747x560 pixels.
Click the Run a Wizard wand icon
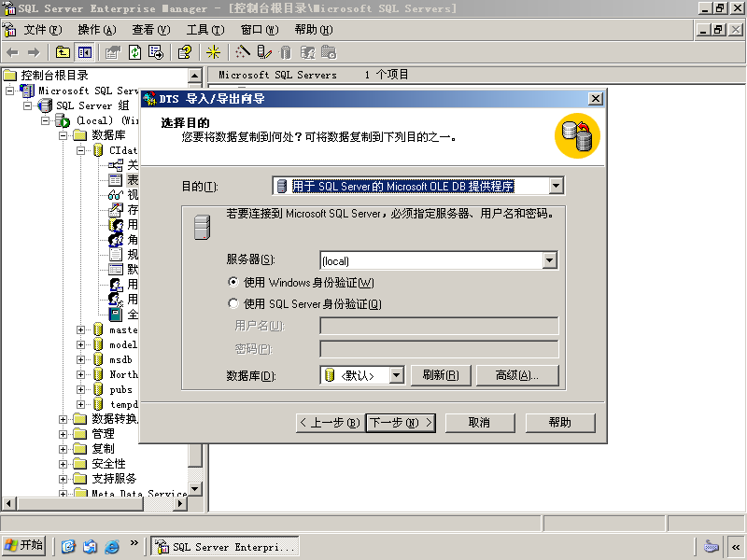(x=243, y=52)
